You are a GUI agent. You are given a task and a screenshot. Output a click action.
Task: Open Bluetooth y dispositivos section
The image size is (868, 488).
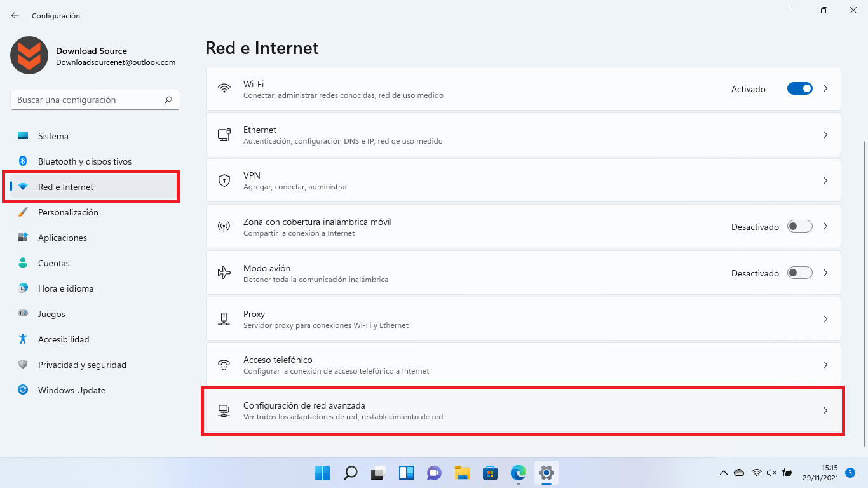pos(94,161)
